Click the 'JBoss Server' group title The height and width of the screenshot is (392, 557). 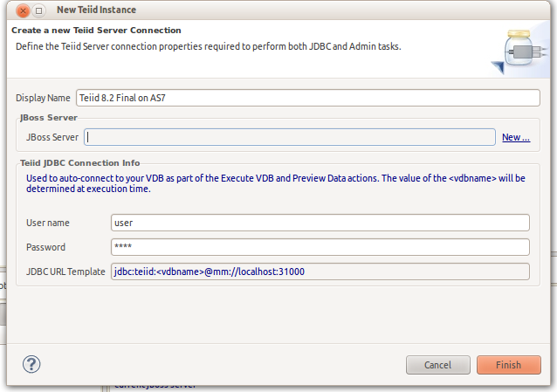(x=49, y=118)
